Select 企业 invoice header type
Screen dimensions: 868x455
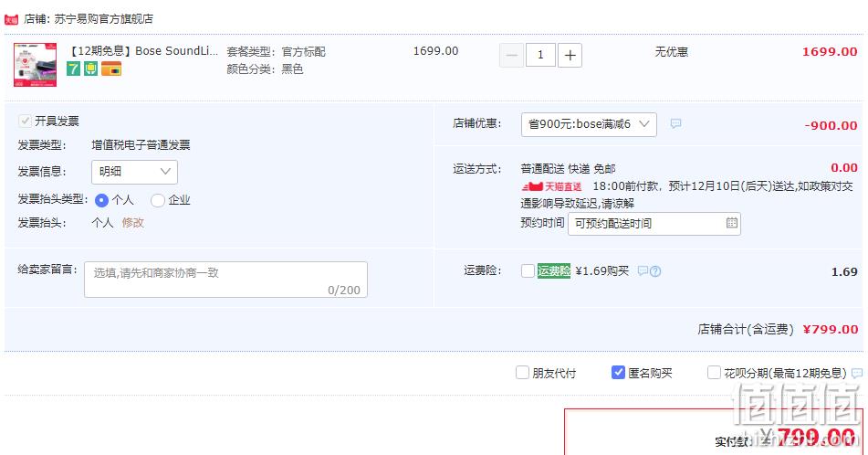coord(158,200)
